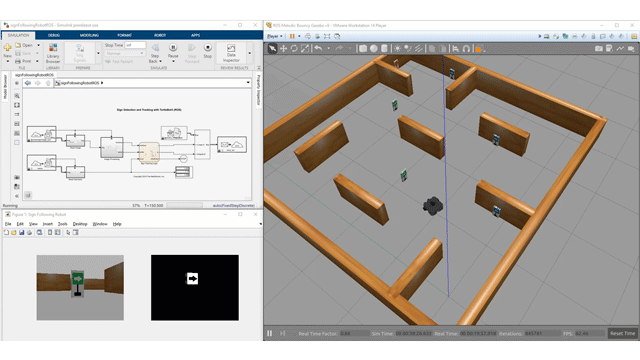The image size is (640, 360).
Task: Switch to the APPS tab in Simulink
Action: pos(196,36)
